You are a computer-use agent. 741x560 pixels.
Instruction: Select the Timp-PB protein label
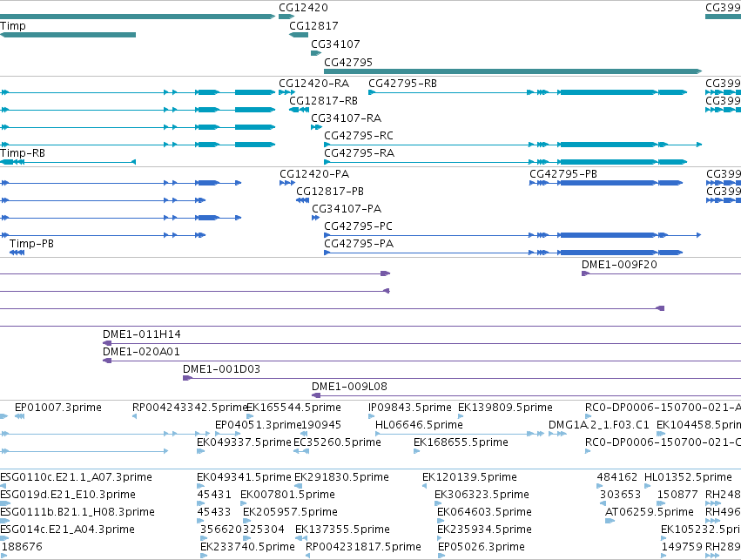(x=31, y=244)
